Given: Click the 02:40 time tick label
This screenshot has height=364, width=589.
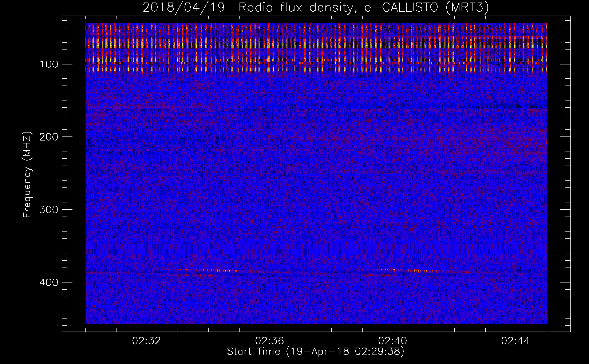Looking at the screenshot, I should [x=393, y=341].
